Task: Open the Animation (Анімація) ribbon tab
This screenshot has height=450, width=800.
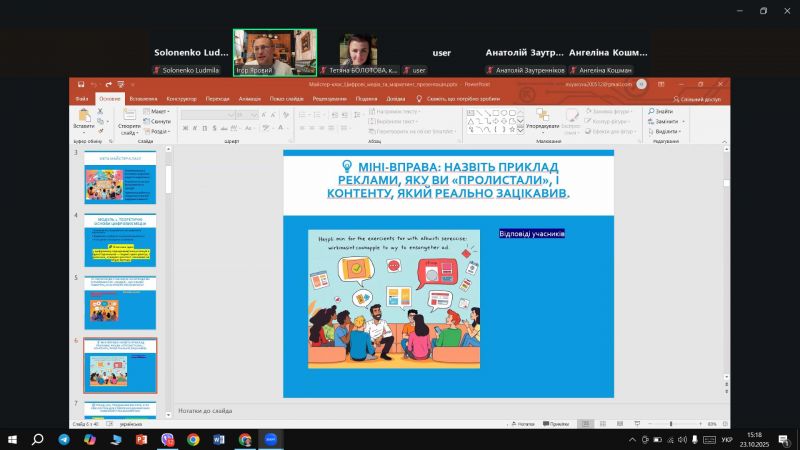Action: pos(250,99)
